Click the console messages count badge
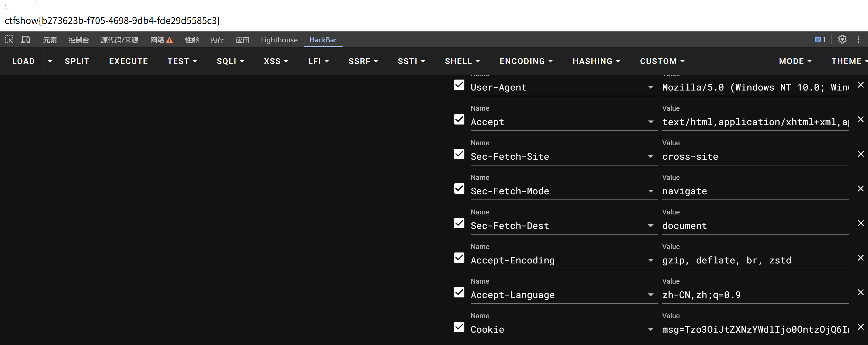 pyautogui.click(x=820, y=39)
